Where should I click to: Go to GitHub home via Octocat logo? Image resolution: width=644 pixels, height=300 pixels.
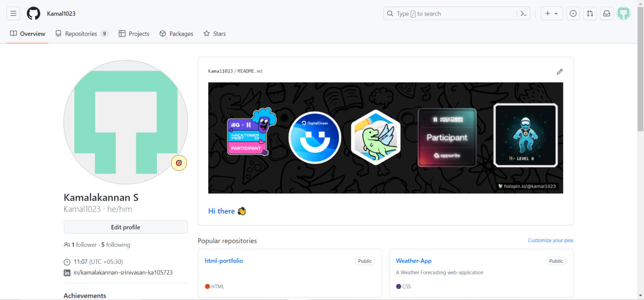click(x=34, y=14)
